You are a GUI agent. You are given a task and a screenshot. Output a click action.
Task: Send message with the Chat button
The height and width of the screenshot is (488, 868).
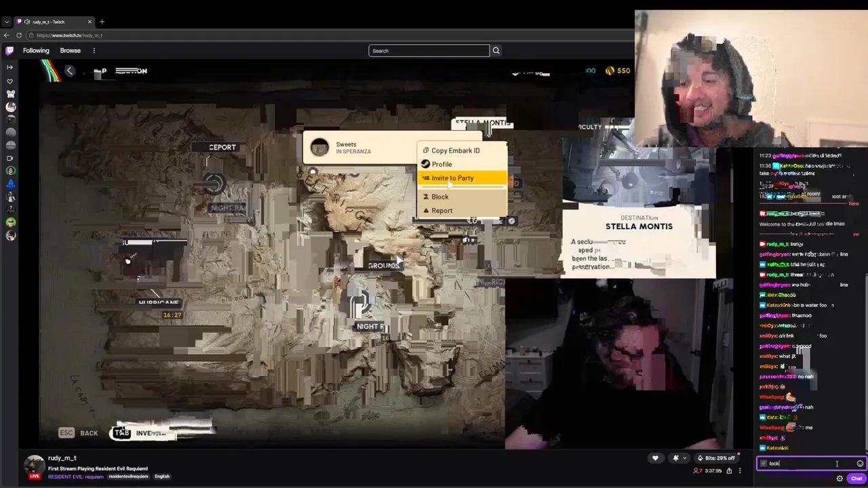856,479
